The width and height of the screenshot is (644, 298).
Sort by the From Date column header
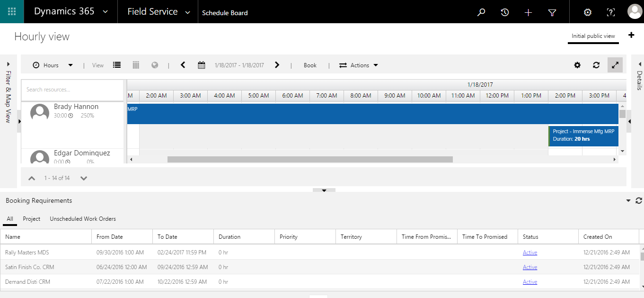click(122, 236)
